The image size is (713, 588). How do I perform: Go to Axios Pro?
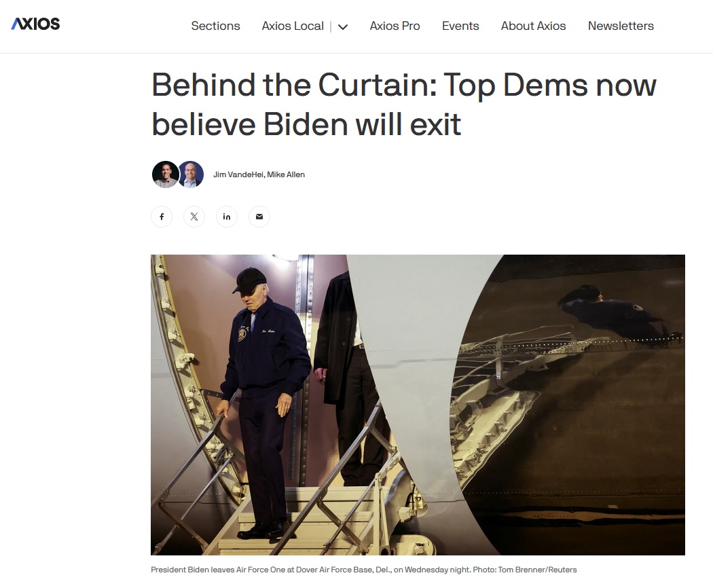tap(395, 26)
